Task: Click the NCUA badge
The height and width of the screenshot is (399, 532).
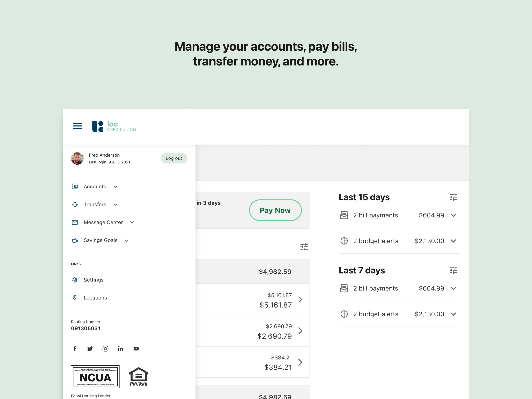Action: click(x=95, y=377)
